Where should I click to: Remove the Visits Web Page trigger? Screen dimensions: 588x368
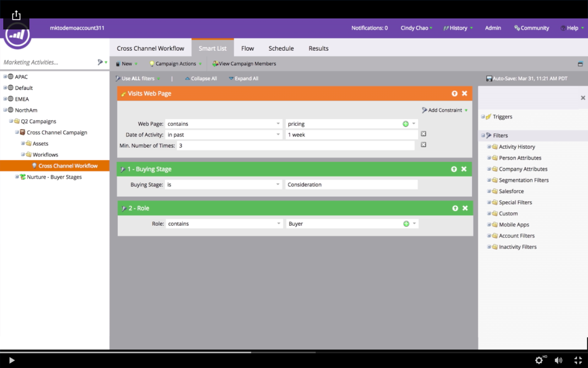pyautogui.click(x=464, y=94)
